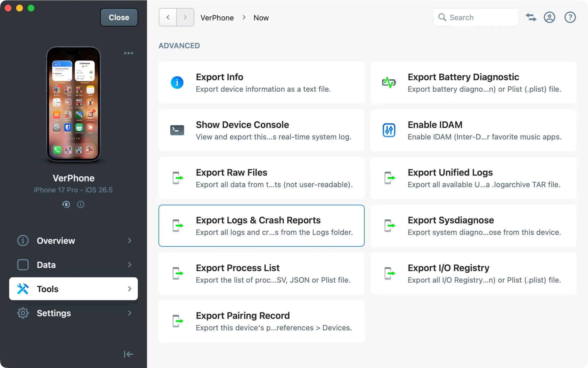Image resolution: width=588 pixels, height=368 pixels.
Task: Click the Show Device Console terminal icon
Action: [x=177, y=130]
